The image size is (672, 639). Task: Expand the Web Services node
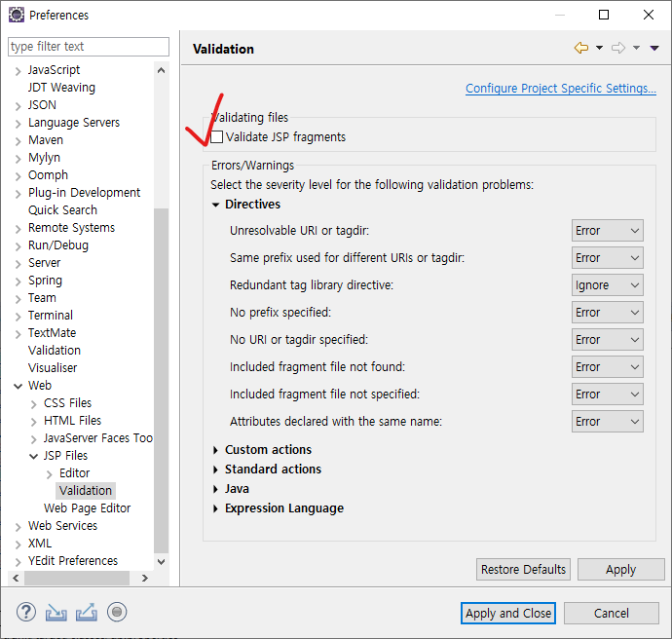click(18, 527)
